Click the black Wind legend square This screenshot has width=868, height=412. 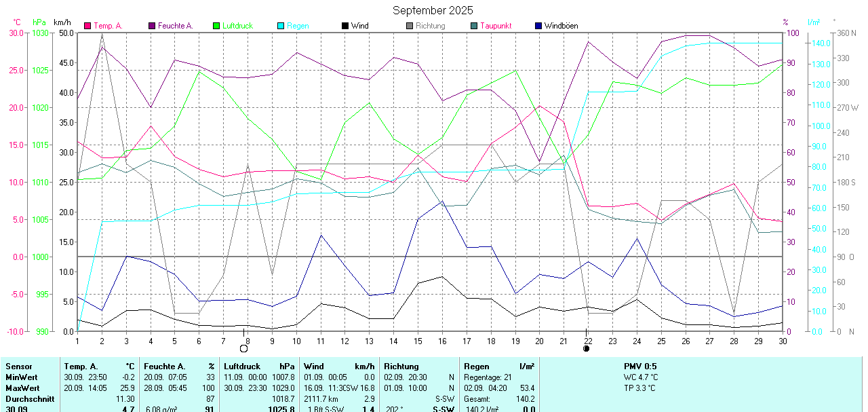(x=345, y=26)
